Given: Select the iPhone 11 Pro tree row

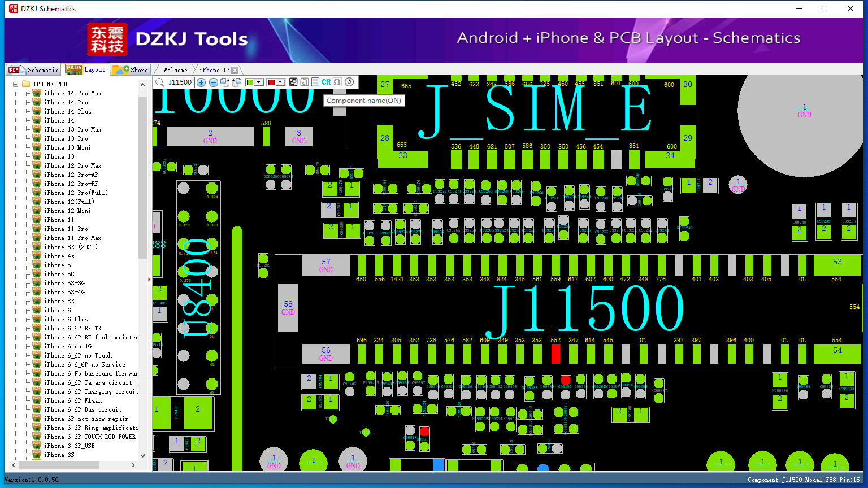Looking at the screenshot, I should tap(66, 229).
